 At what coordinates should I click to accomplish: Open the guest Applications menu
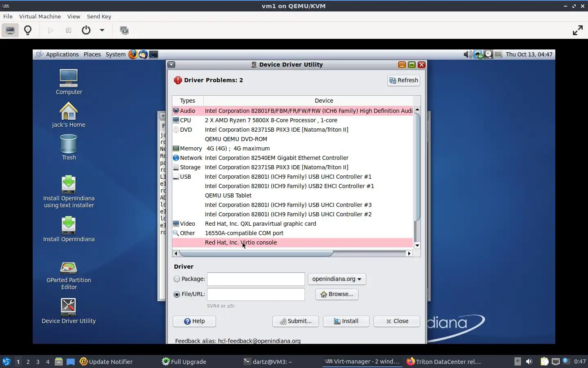click(x=62, y=54)
